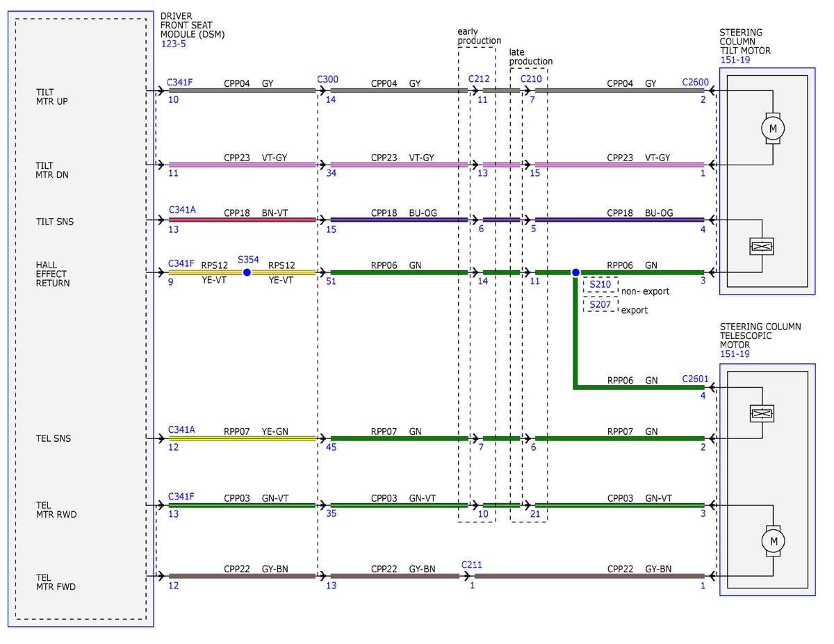This screenshot has height=644, width=834.
Task: Click the 'CPP18 BN-VT' wire label
Action: [x=256, y=212]
